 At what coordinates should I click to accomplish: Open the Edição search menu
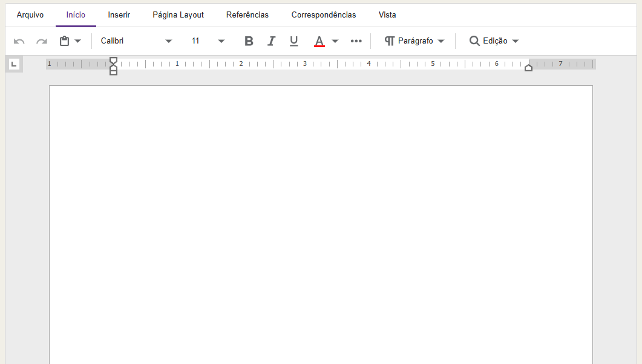point(494,41)
